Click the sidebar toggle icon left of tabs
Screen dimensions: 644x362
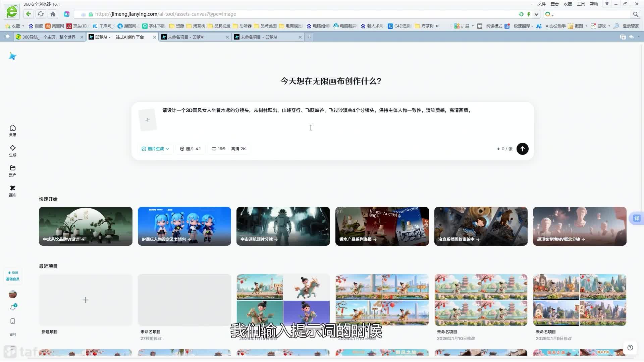coord(7,37)
